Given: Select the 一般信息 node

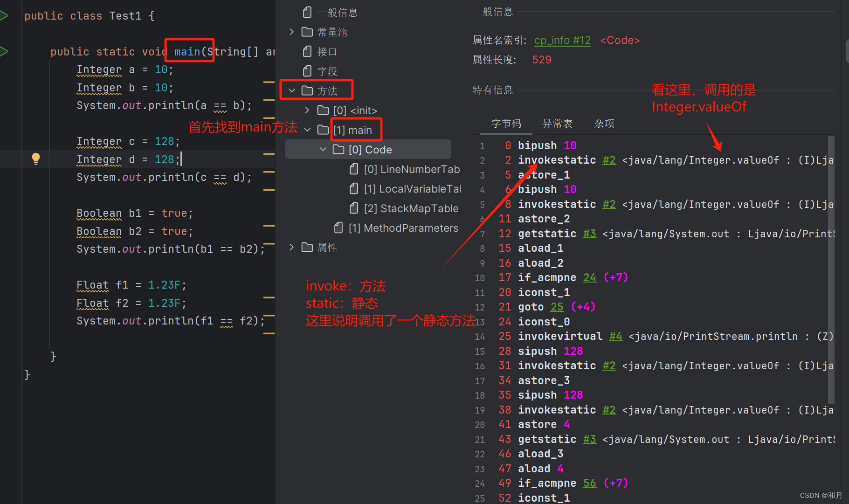Looking at the screenshot, I should point(338,12).
